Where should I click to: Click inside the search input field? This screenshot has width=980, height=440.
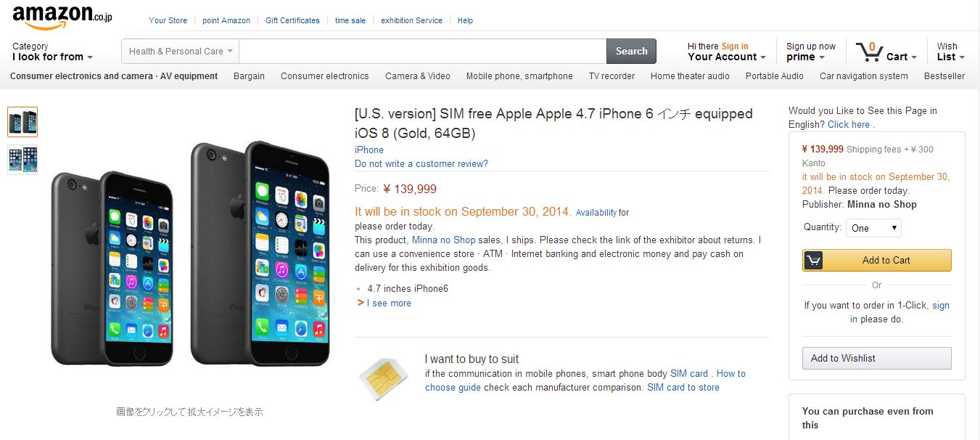421,51
